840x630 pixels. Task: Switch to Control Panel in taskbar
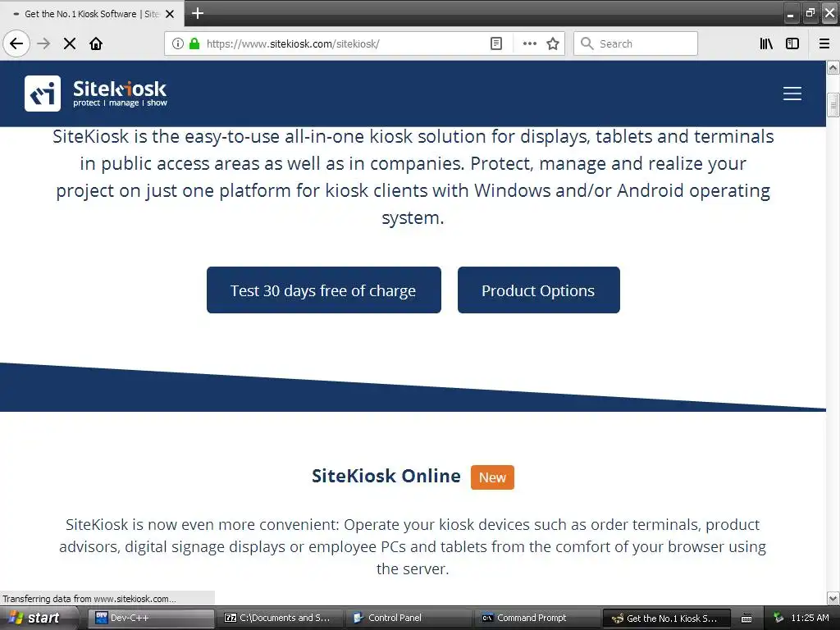coord(409,618)
